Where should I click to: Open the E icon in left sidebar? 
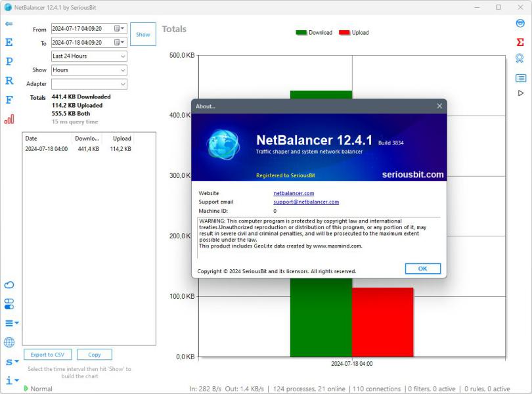pos(9,43)
